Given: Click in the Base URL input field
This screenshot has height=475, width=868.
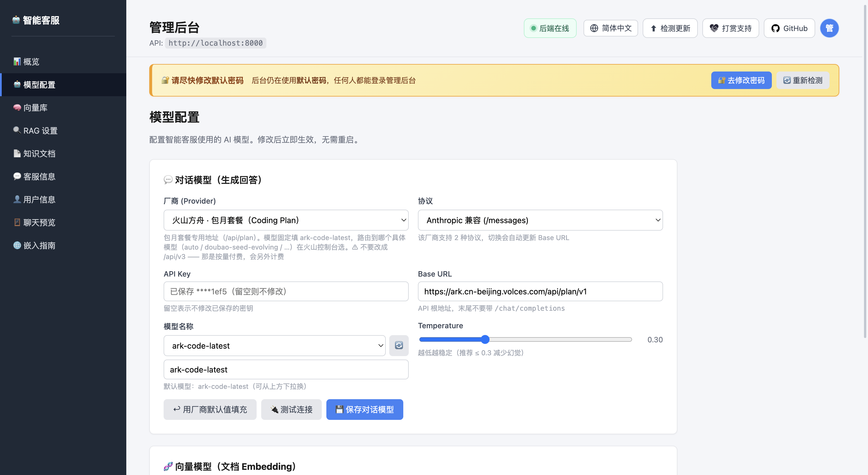Looking at the screenshot, I should click(540, 291).
